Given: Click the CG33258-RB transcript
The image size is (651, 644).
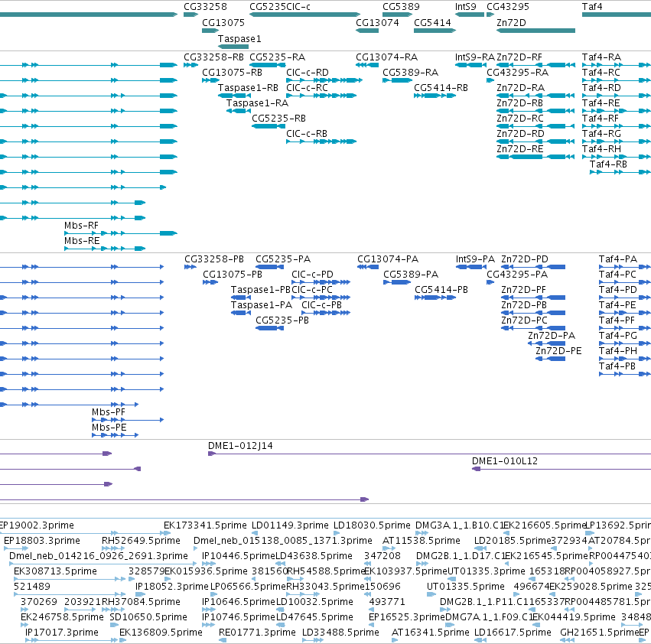Looking at the screenshot, I should 190,65.
